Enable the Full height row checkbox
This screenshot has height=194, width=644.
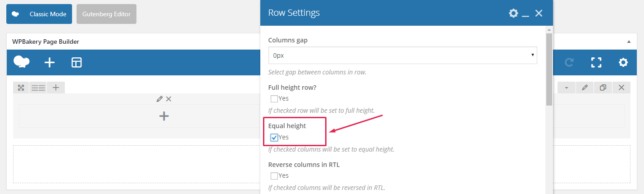coord(274,99)
